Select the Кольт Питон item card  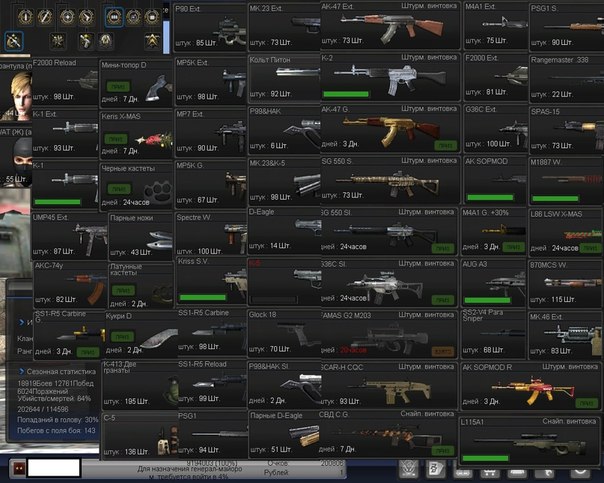(x=284, y=79)
